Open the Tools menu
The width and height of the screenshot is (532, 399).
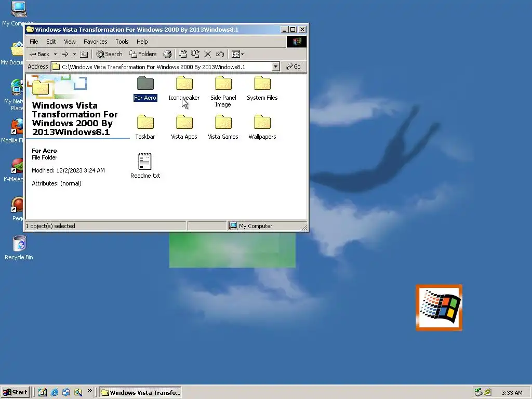[x=122, y=42]
